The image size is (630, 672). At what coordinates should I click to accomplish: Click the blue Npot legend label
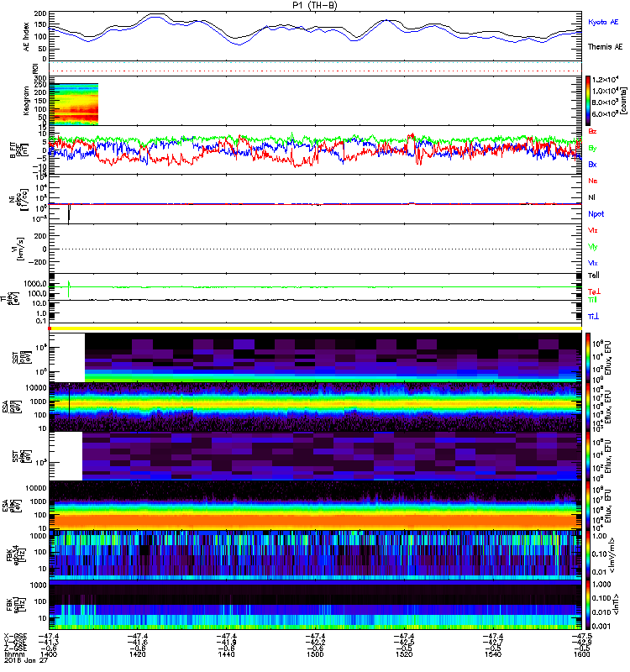[595, 213]
